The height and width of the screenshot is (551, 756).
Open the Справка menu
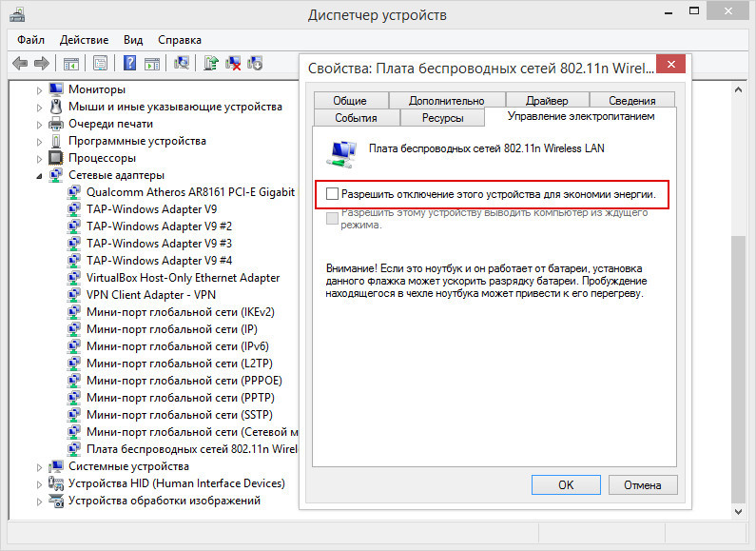point(180,40)
